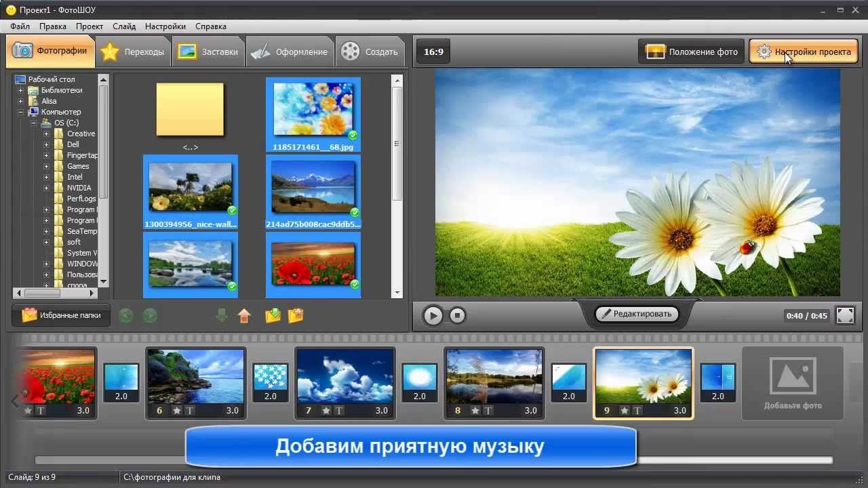Click the Редактировать button
The height and width of the screenshot is (488, 868).
[637, 314]
